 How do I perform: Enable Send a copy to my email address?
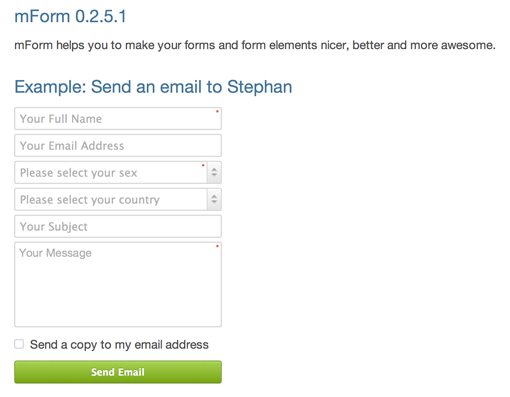click(19, 344)
